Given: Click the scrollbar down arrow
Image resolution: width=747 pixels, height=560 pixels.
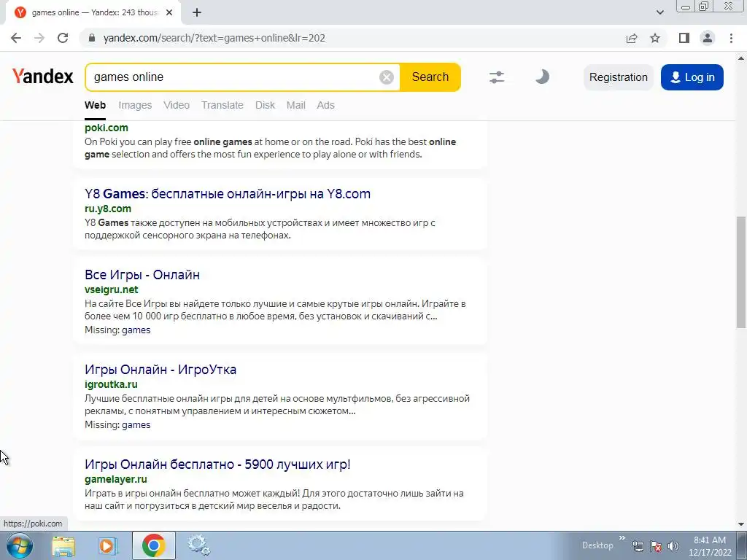Looking at the screenshot, I should pyautogui.click(x=741, y=524).
